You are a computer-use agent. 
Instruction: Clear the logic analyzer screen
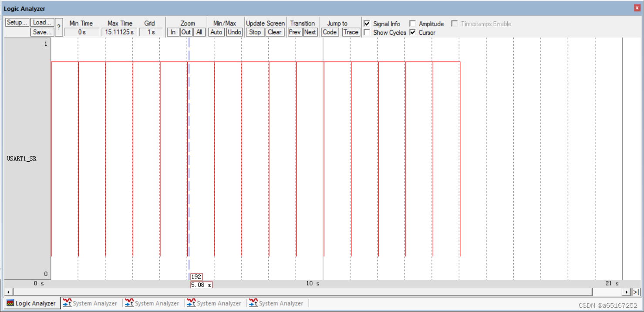pyautogui.click(x=275, y=32)
